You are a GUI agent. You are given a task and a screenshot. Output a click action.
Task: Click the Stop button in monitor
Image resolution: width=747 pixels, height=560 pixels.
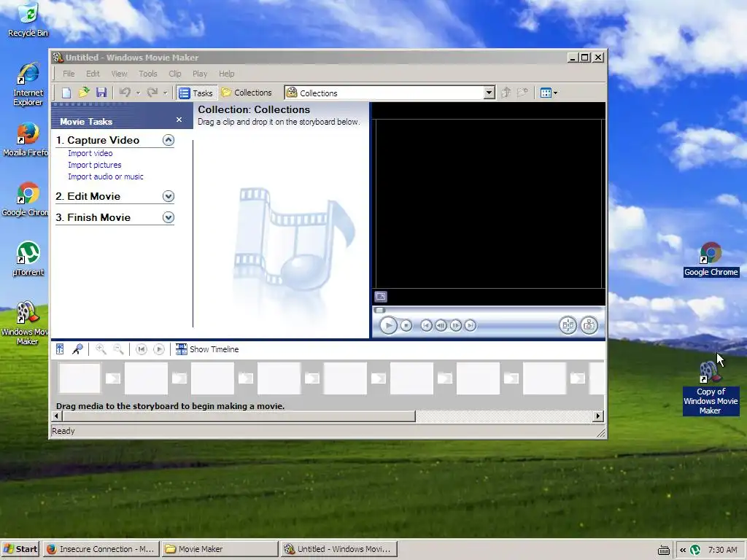406,325
